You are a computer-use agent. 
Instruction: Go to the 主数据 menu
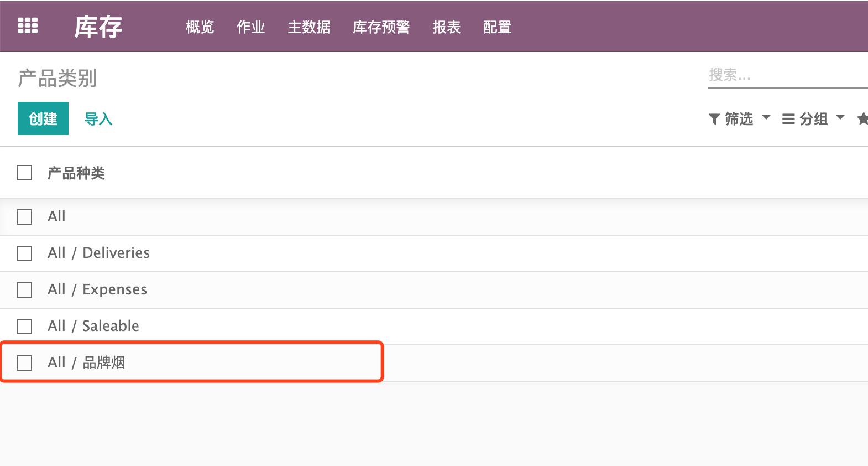[309, 27]
